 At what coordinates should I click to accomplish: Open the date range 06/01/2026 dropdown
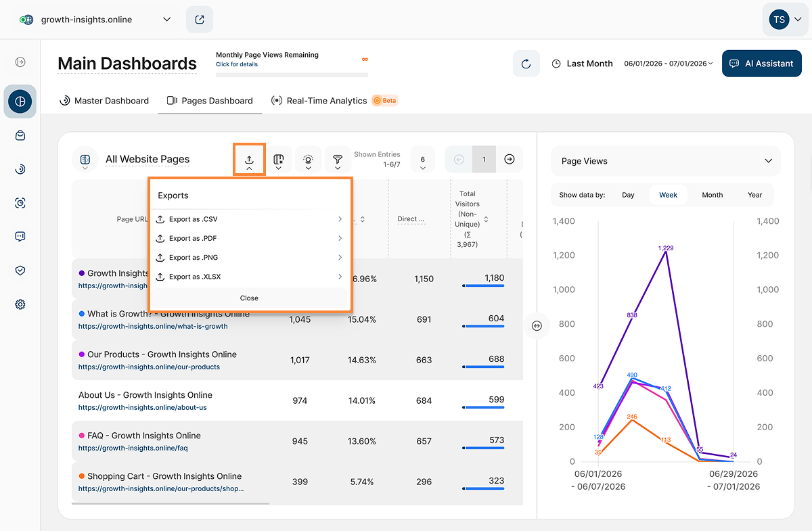pyautogui.click(x=669, y=64)
